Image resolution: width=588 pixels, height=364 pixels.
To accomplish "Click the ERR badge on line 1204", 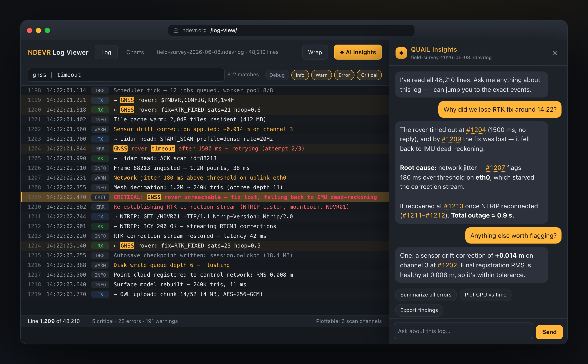I will point(100,149).
